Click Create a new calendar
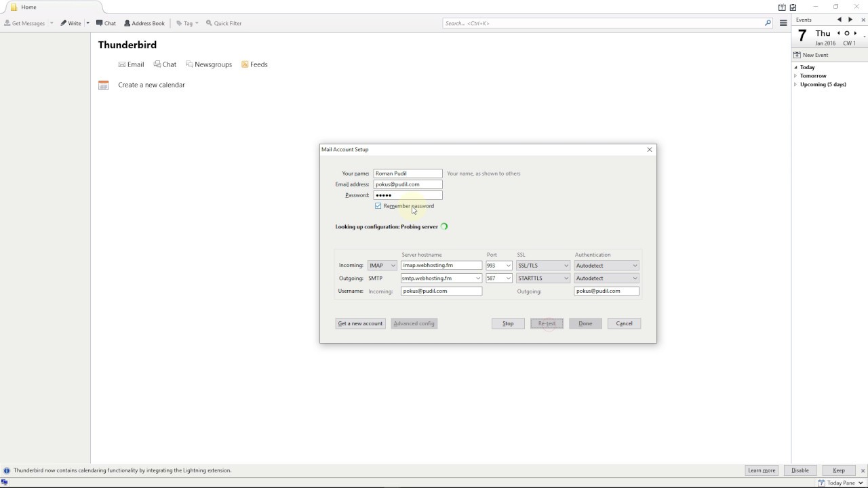This screenshot has height=488, width=868. [x=151, y=85]
